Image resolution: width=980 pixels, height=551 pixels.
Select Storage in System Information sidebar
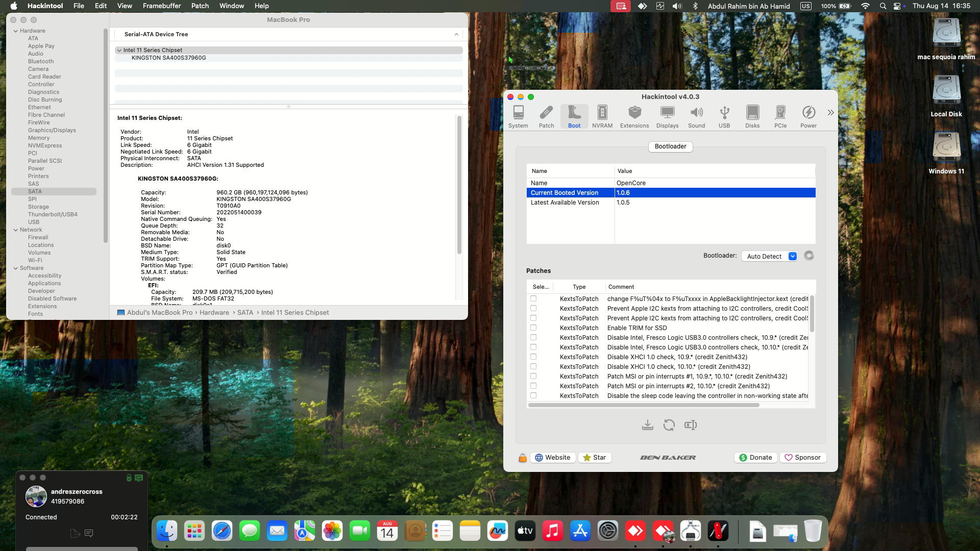(x=38, y=207)
